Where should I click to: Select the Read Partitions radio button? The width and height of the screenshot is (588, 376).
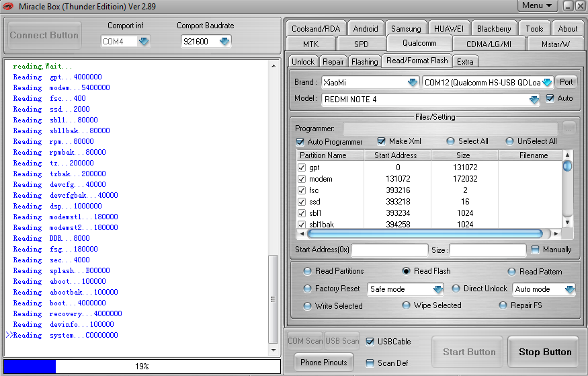tap(308, 271)
